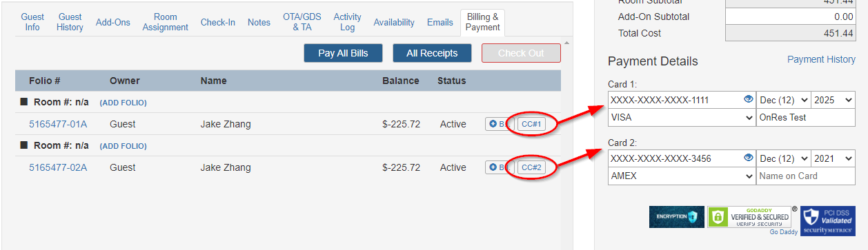Click the Pay All Bills button
Screen dimensions: 868x250
click(x=343, y=53)
